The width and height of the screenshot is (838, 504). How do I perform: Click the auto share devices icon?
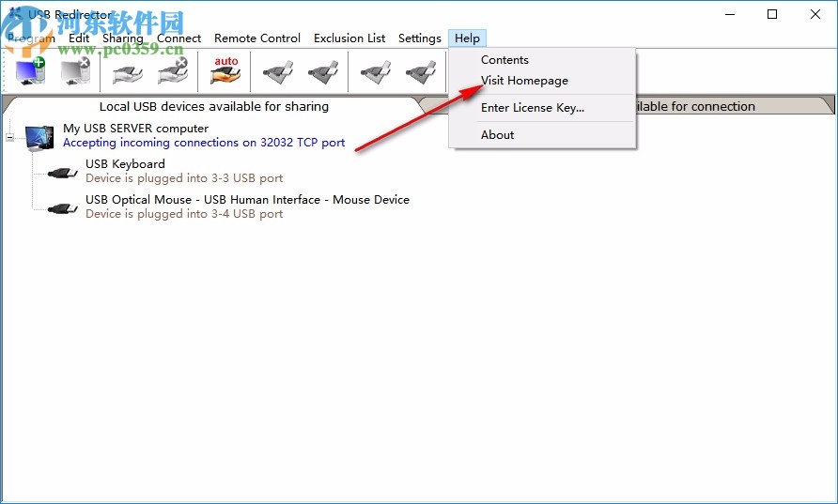tap(225, 71)
